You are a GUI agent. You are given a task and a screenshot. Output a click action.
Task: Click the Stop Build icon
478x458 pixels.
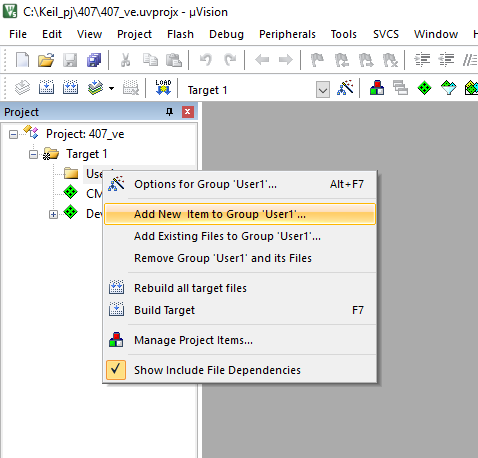coord(131,88)
